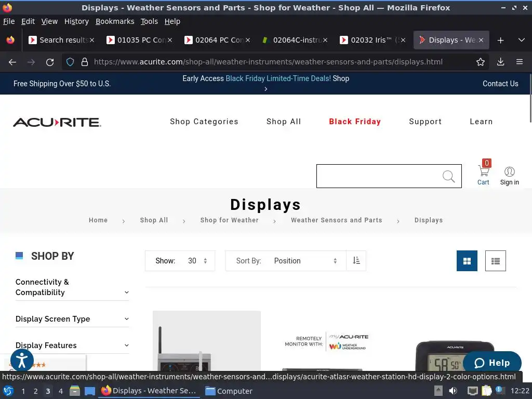This screenshot has width=532, height=399.
Task: Switch to workspace 1 in taskbar
Action: pyautogui.click(x=23, y=391)
